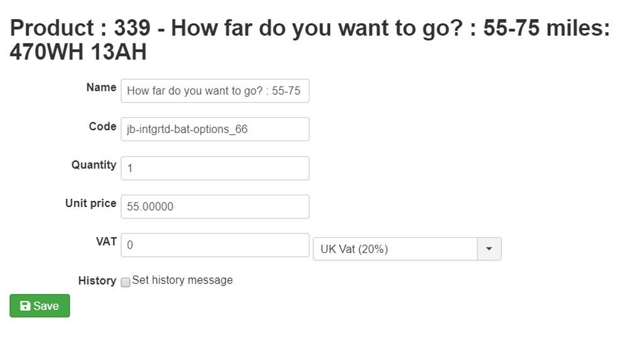This screenshot has width=628, height=364.
Task: Click product number 339 in the heading
Action: [131, 28]
